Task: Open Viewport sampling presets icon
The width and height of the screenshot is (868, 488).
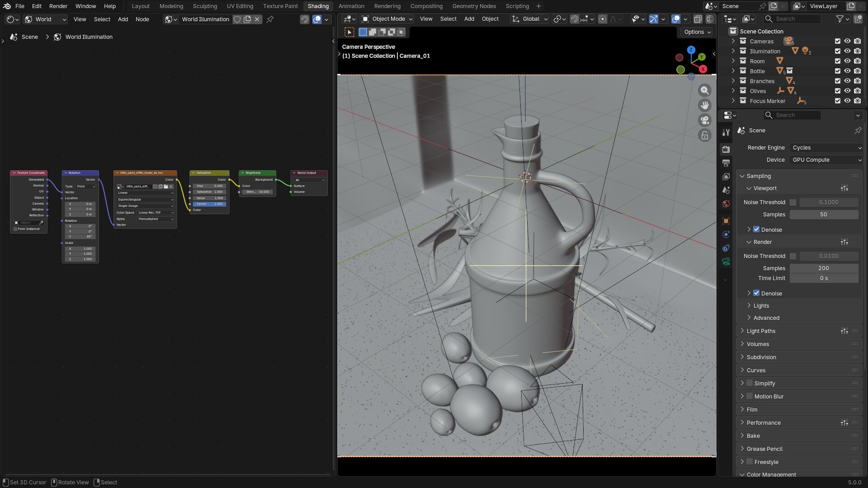Action: click(844, 188)
